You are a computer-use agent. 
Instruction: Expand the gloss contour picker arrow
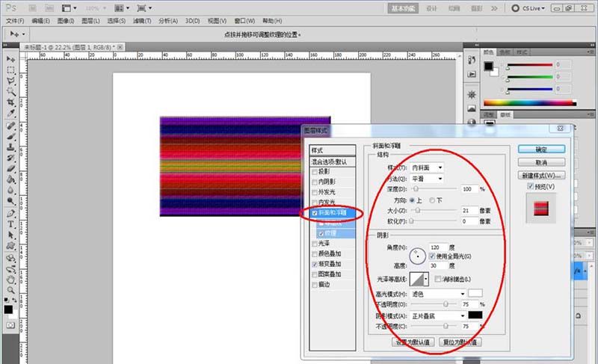click(426, 279)
